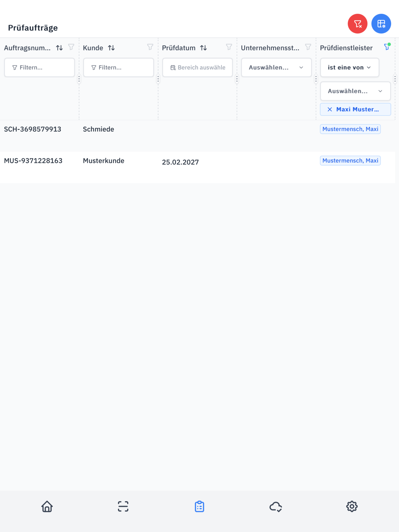Screen dimensions: 399x532
Task: Click Mustermensch, Maxi tag in Schmiede row
Action: pos(350,129)
